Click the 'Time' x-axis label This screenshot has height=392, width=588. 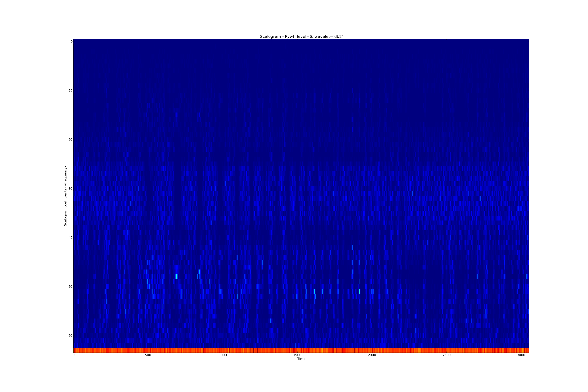coord(301,359)
